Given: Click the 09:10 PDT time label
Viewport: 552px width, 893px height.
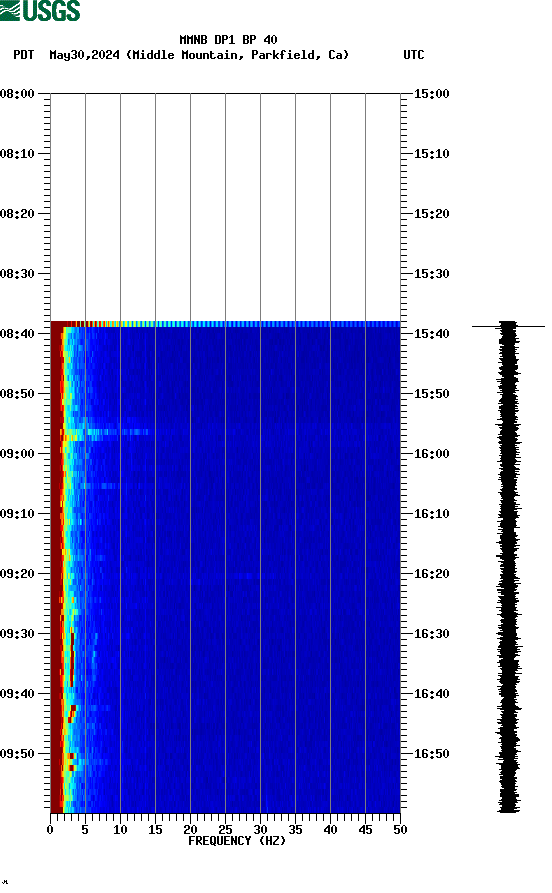Looking at the screenshot, I should [x=17, y=514].
